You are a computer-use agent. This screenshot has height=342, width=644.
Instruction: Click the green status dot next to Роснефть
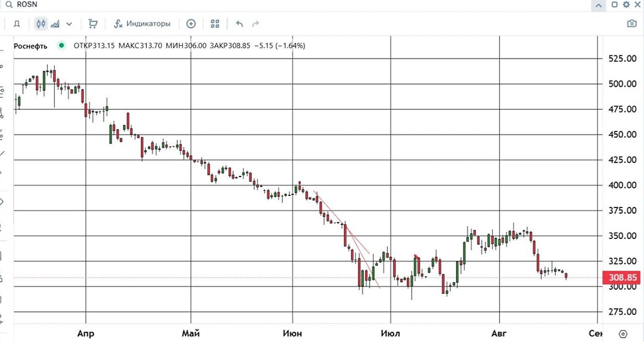click(61, 46)
